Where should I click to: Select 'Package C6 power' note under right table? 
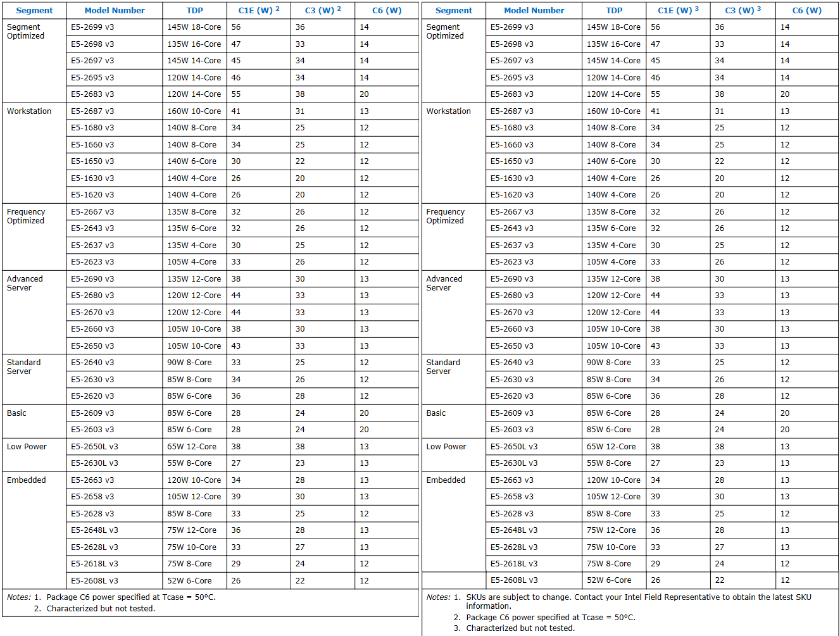pos(551,618)
